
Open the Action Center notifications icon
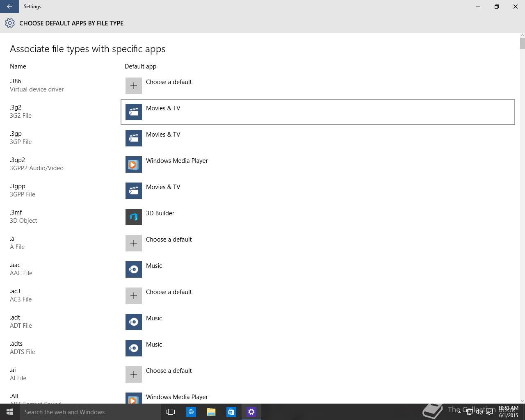coord(489,412)
